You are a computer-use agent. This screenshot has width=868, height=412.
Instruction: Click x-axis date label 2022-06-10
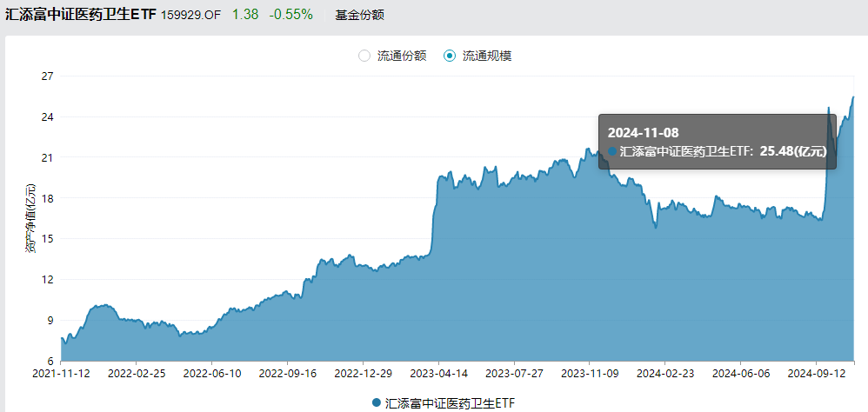click(211, 373)
